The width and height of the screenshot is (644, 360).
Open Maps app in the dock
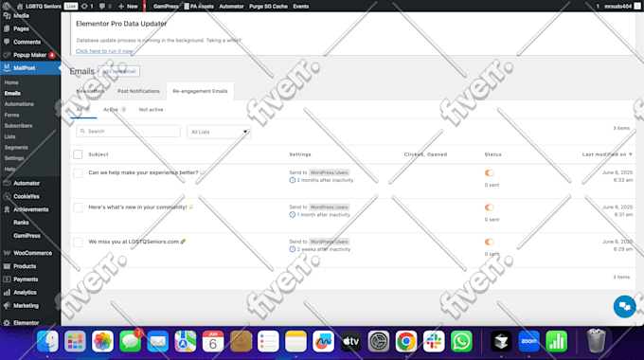(186, 341)
